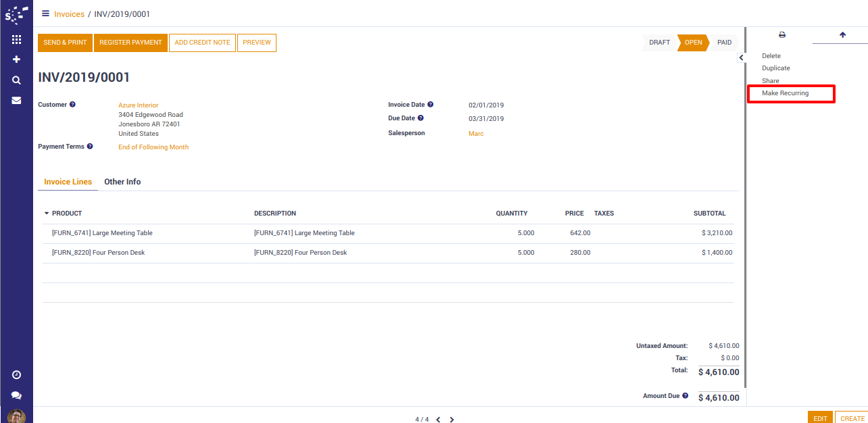Image resolution: width=868 pixels, height=423 pixels.
Task: Switch to the Other Info tab
Action: [122, 182]
